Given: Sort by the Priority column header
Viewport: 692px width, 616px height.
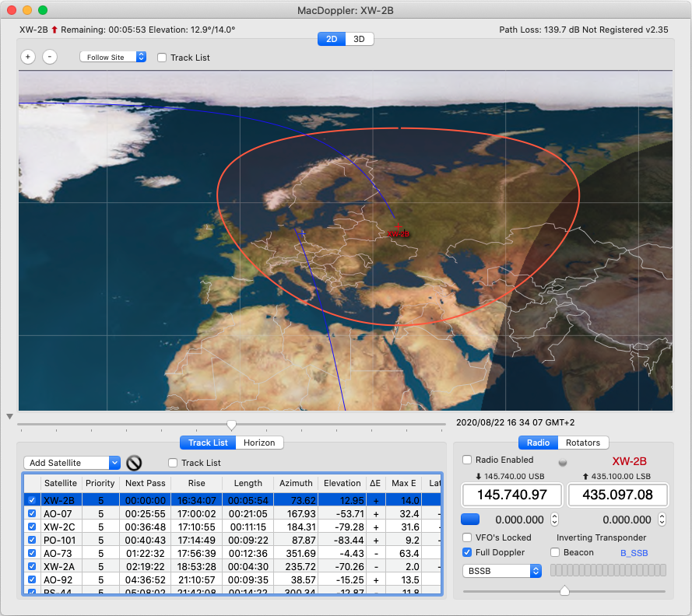Looking at the screenshot, I should tap(100, 483).
